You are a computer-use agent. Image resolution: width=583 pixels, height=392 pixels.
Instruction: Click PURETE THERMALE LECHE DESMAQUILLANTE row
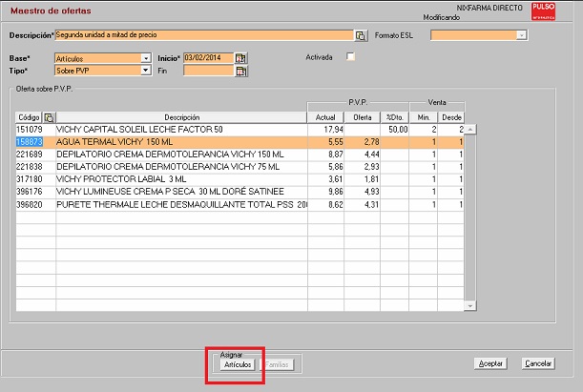[x=181, y=205]
